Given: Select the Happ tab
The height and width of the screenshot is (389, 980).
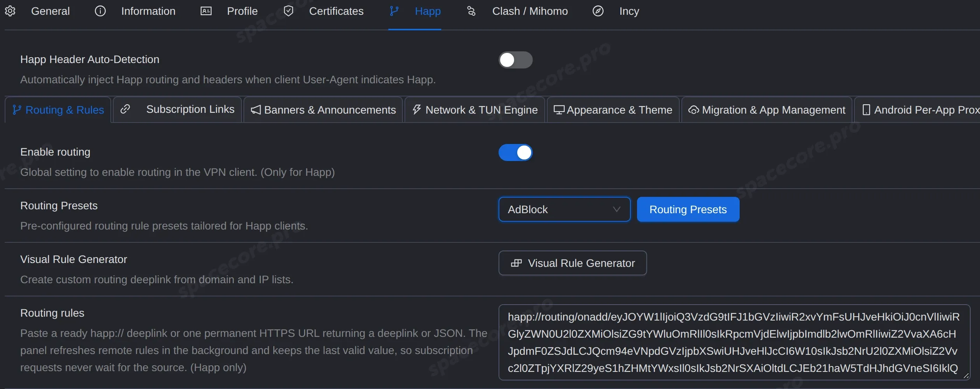Looking at the screenshot, I should click(x=415, y=11).
